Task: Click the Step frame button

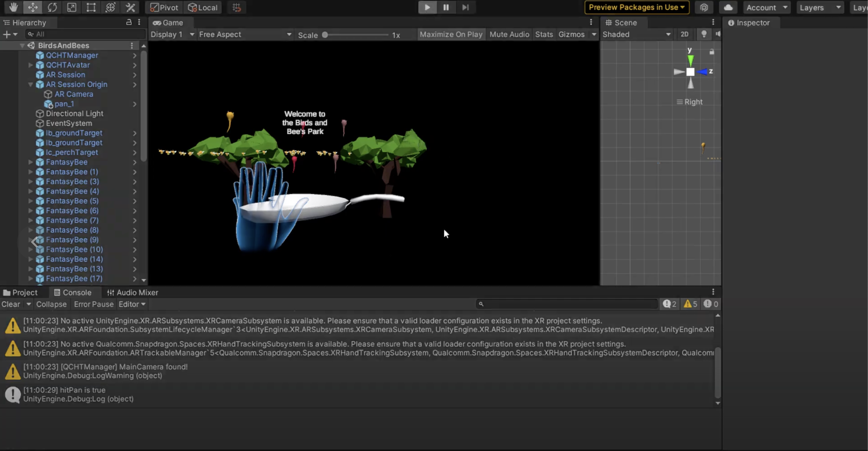Action: 465,8
